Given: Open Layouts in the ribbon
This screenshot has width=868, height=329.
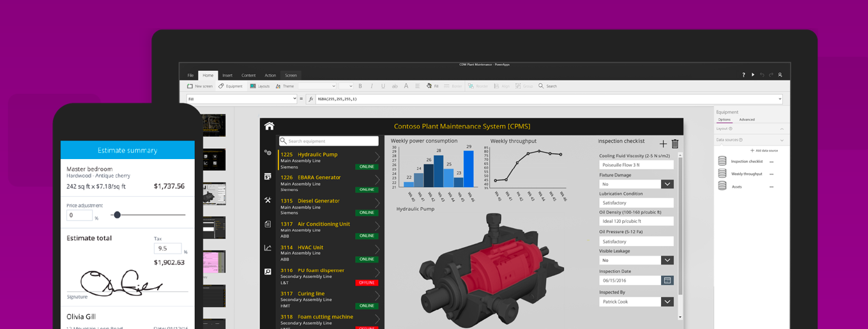Looking at the screenshot, I should click(x=260, y=86).
